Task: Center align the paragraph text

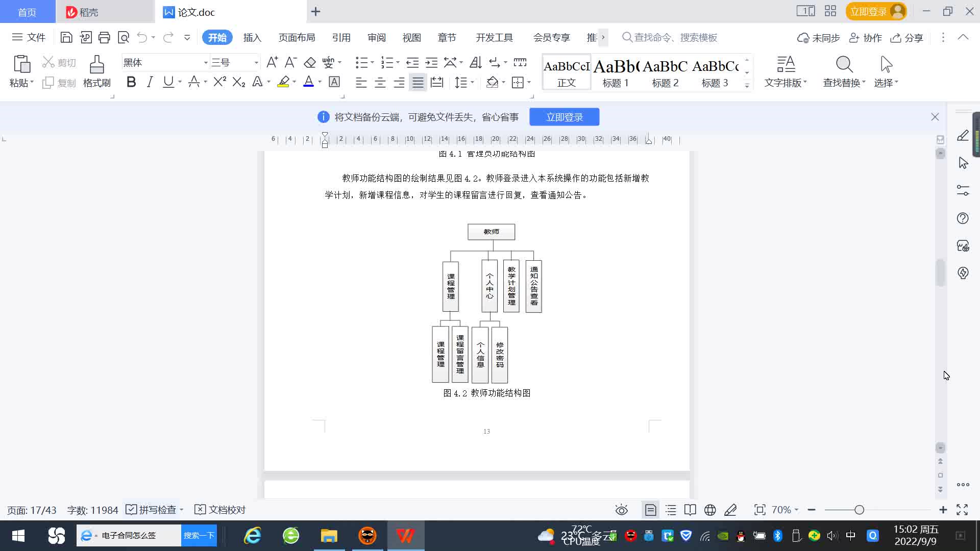Action: (x=380, y=83)
